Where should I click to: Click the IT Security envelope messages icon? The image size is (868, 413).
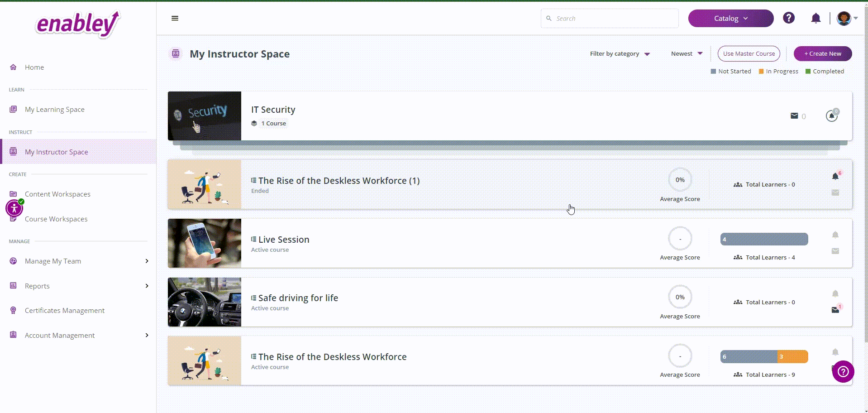794,116
